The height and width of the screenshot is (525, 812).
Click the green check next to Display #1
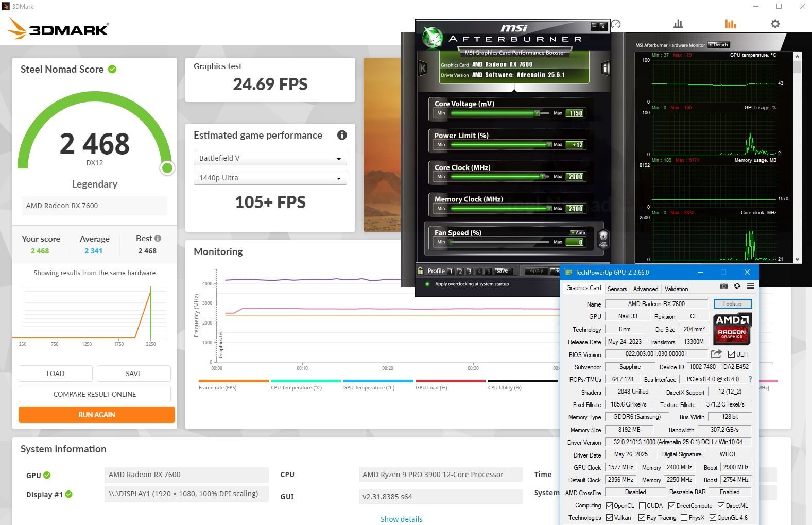click(x=69, y=494)
